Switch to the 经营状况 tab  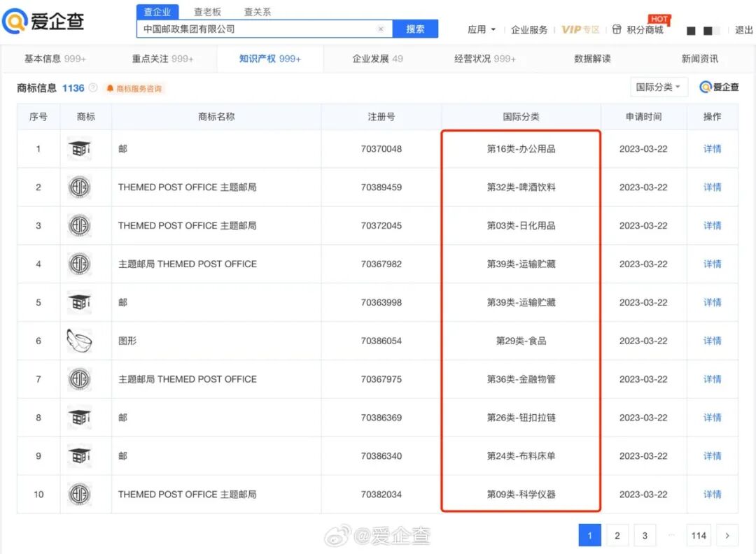click(x=484, y=59)
